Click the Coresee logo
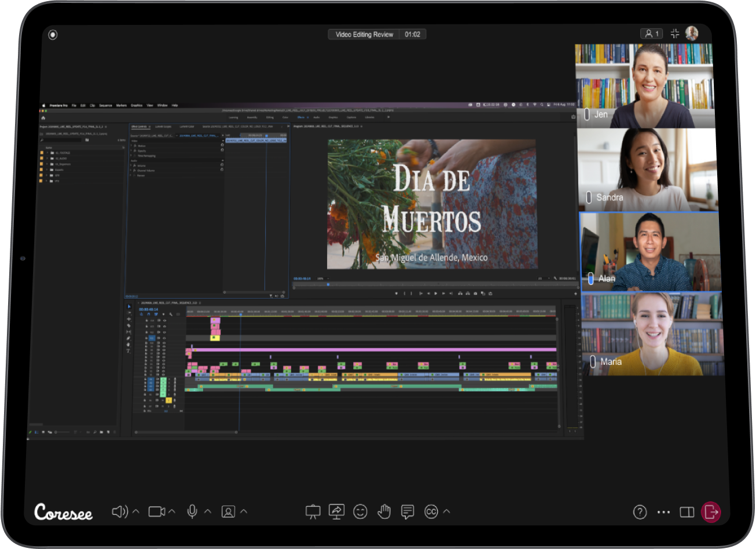756x549 pixels. point(63,512)
